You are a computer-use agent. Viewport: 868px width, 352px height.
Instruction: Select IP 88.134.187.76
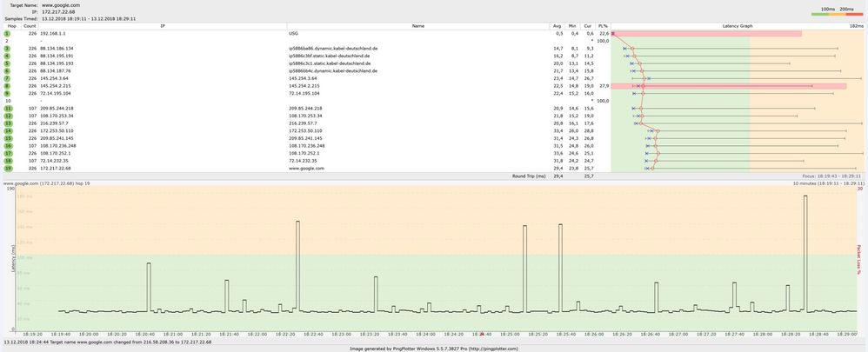click(x=56, y=71)
